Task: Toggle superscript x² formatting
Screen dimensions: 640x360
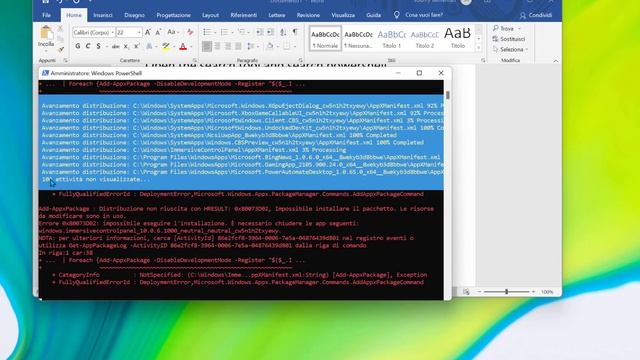Action: (137, 47)
